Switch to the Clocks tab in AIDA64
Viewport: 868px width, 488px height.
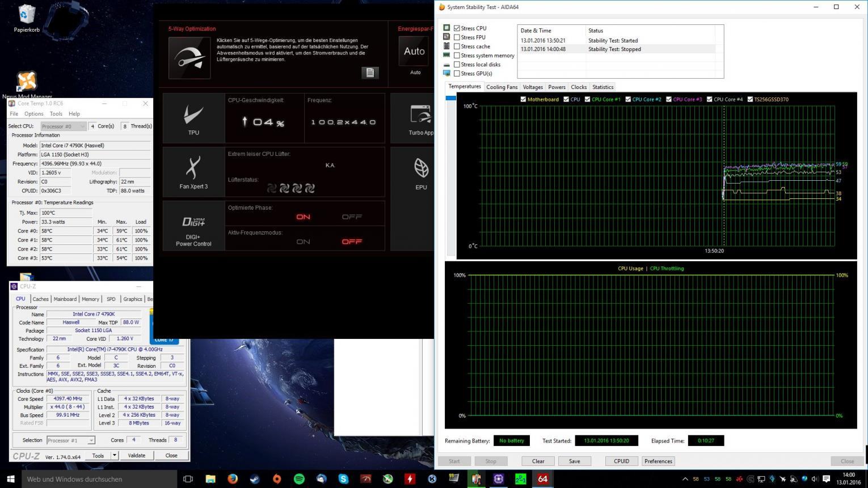[x=579, y=87]
